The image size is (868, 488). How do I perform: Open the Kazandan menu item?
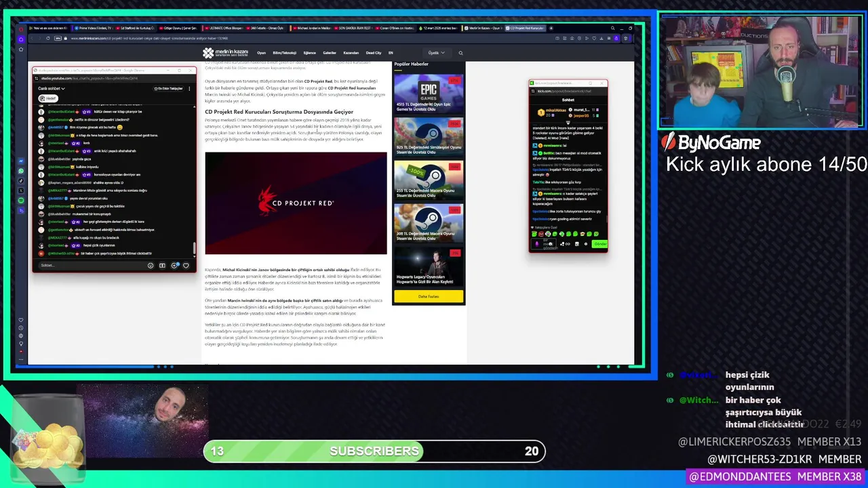[351, 53]
